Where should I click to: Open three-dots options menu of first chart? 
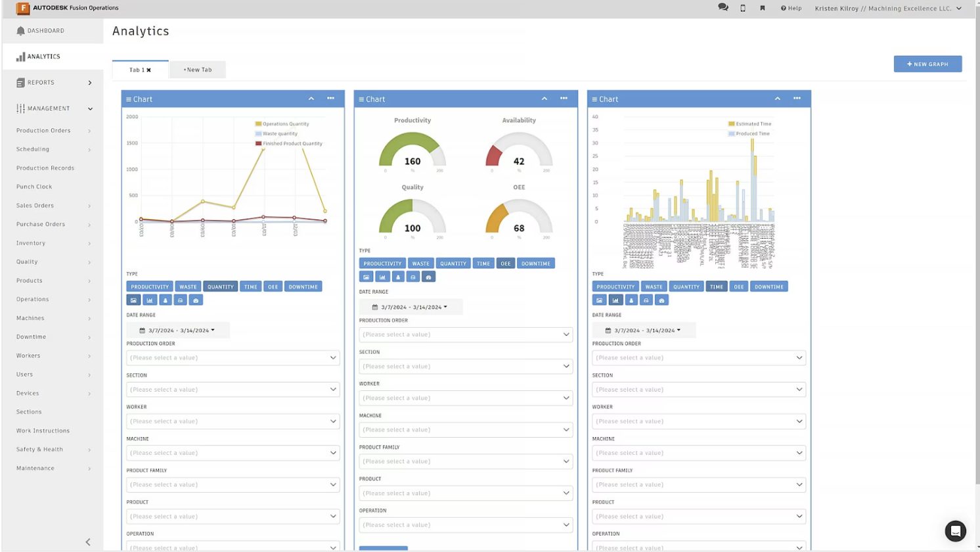tap(330, 99)
